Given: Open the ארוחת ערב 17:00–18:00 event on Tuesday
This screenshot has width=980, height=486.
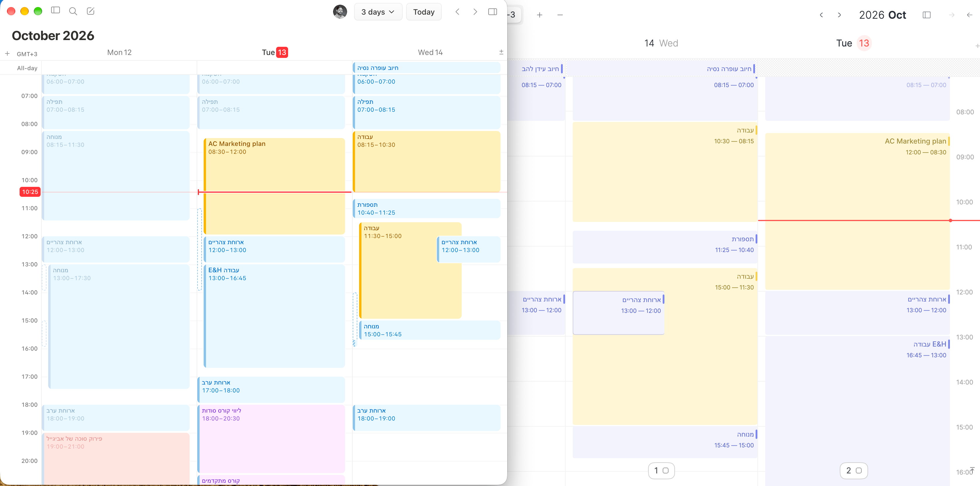Looking at the screenshot, I should (271, 390).
